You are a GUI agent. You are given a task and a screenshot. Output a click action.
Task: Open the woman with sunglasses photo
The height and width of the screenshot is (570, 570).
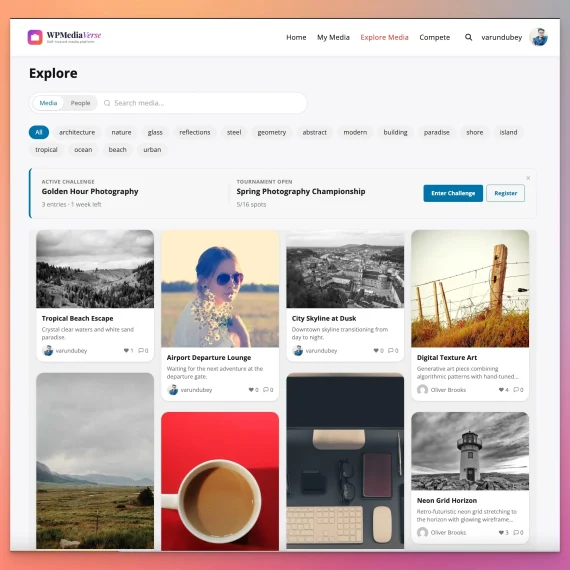220,289
